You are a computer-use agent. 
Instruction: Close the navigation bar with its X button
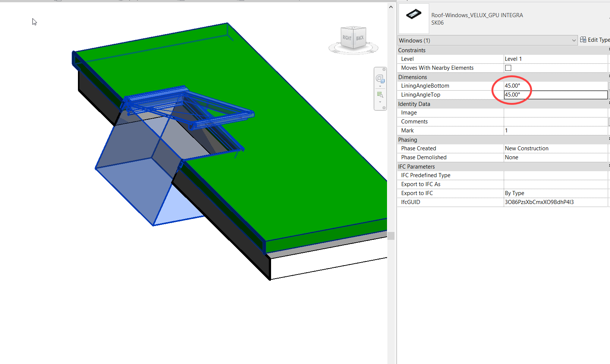coord(384,69)
